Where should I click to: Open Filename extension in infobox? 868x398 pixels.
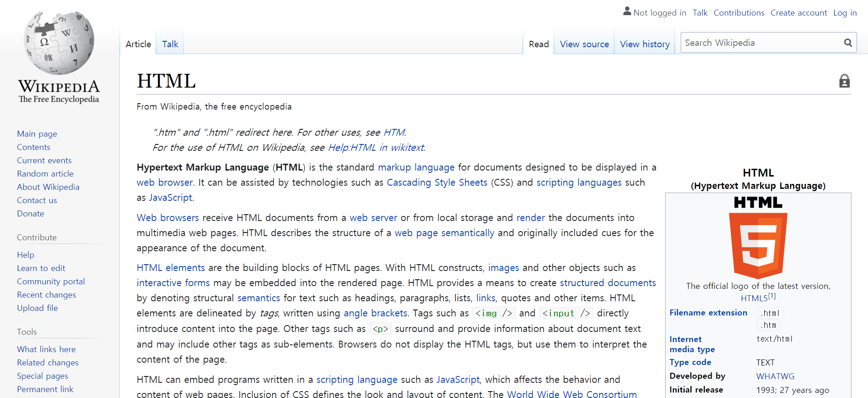pyautogui.click(x=708, y=313)
